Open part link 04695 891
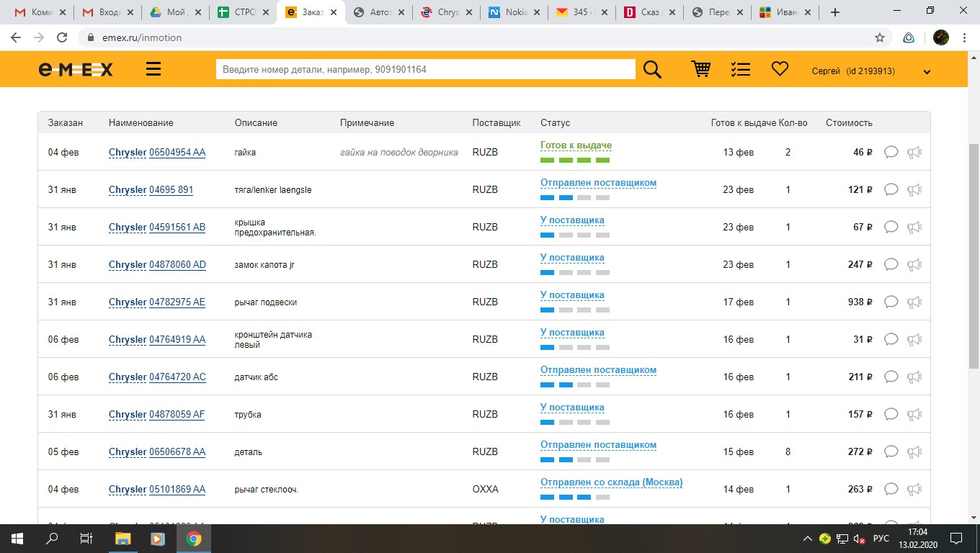The height and width of the screenshot is (553, 980). point(171,189)
